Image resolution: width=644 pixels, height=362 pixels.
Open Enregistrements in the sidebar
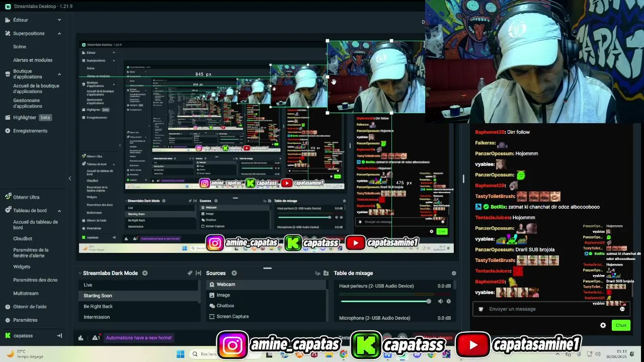[26, 131]
